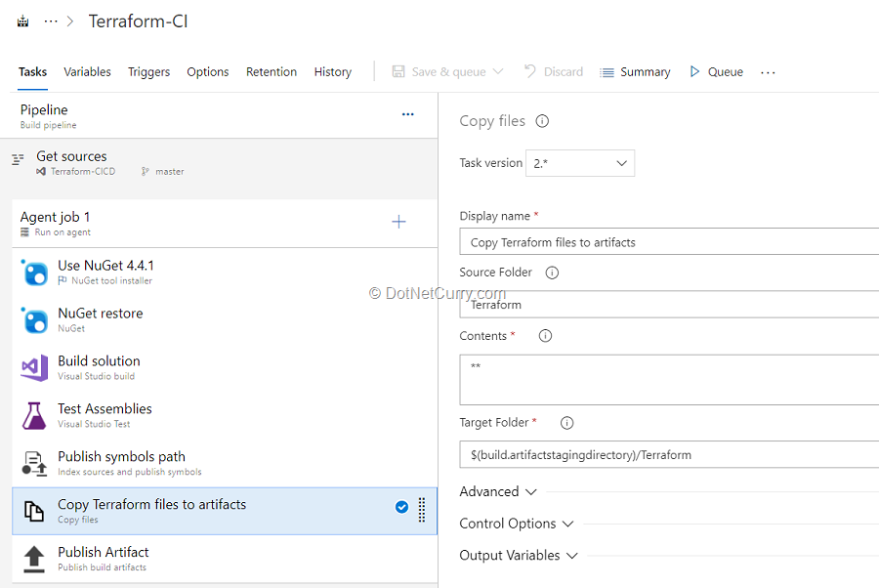
Task: Open the Options tab
Action: tap(208, 71)
